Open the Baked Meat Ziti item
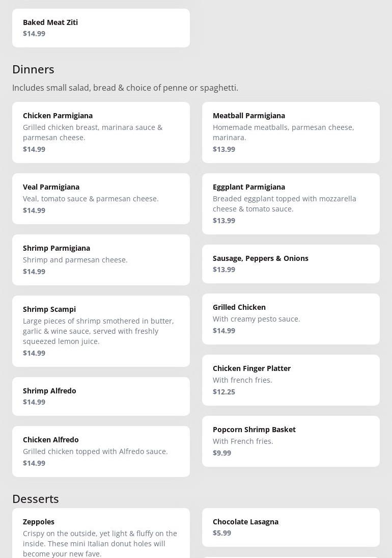 pyautogui.click(x=101, y=28)
